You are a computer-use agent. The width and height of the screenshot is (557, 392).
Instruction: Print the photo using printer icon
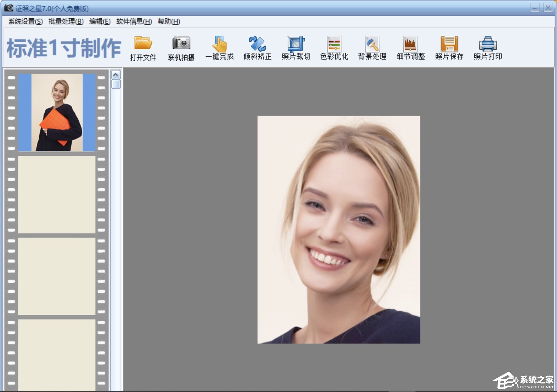point(488,44)
